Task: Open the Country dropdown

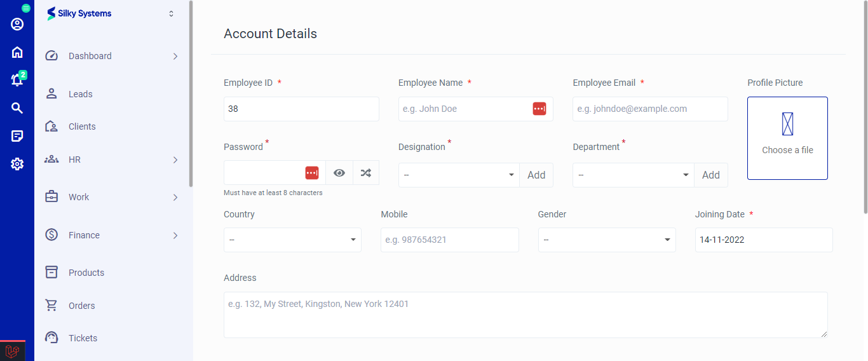Action: coord(292,240)
